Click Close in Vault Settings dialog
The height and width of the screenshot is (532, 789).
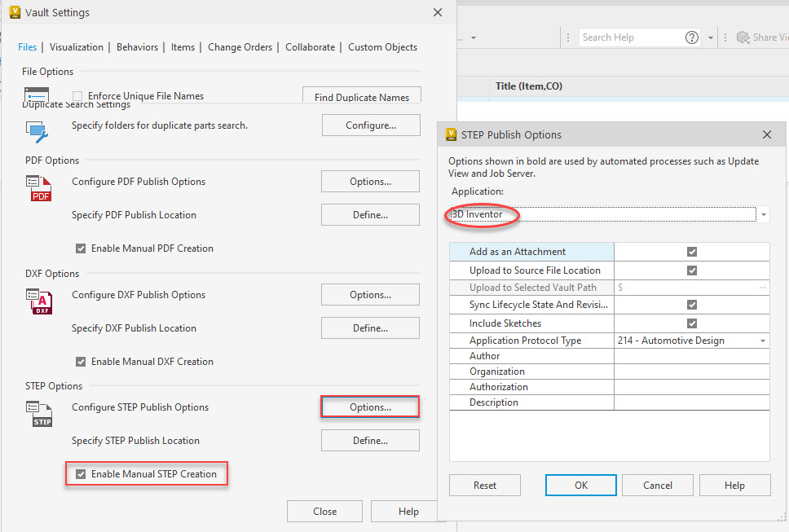coord(324,512)
